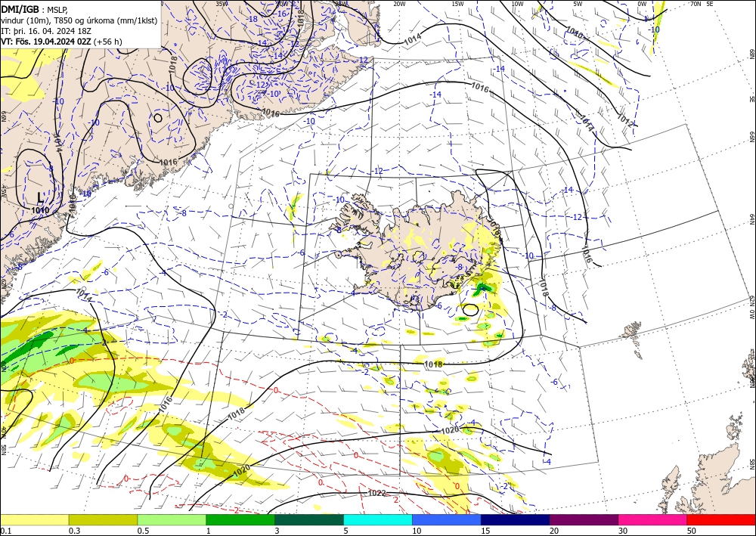The height and width of the screenshot is (536, 756).
Task: Click the 'DMI/IGB : MSLP,' title line
Action: click(x=34, y=9)
